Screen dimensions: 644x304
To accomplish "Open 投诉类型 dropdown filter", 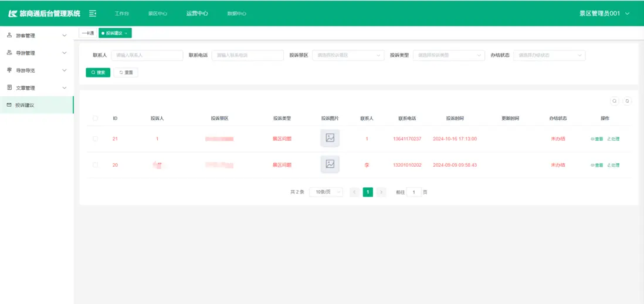I will click(x=449, y=55).
